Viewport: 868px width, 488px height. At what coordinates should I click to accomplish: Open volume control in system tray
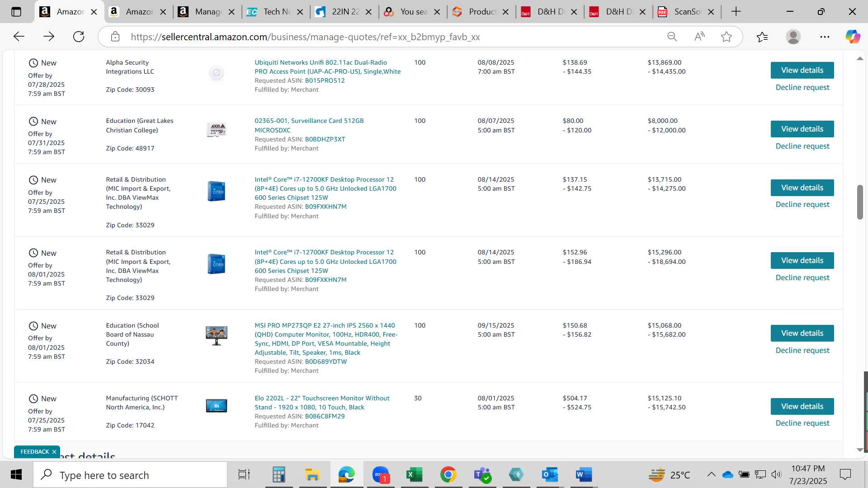776,474
